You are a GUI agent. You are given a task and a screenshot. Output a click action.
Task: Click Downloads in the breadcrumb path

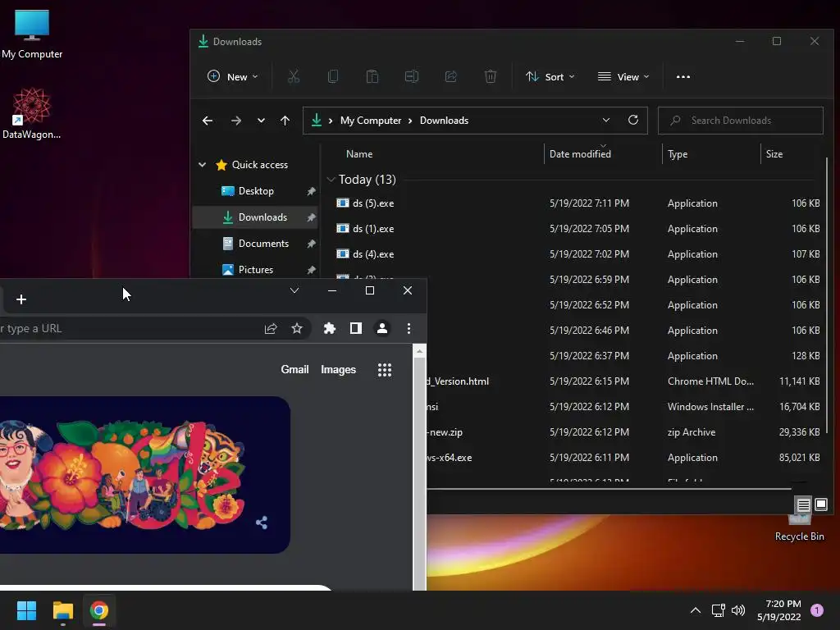[444, 121]
